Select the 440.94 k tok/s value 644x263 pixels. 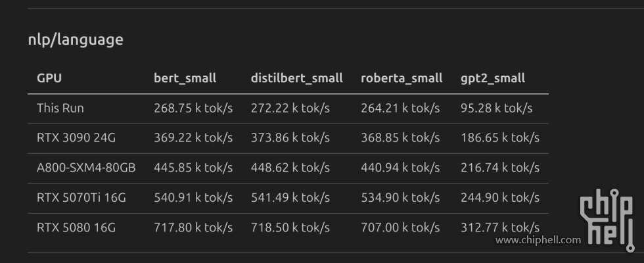(400, 168)
